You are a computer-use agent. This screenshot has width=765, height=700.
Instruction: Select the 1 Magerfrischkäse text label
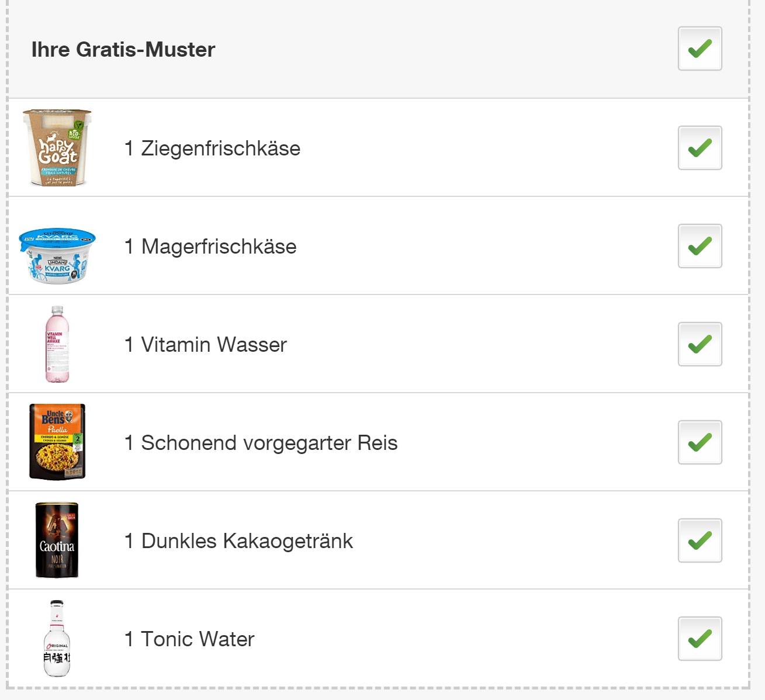click(x=210, y=247)
